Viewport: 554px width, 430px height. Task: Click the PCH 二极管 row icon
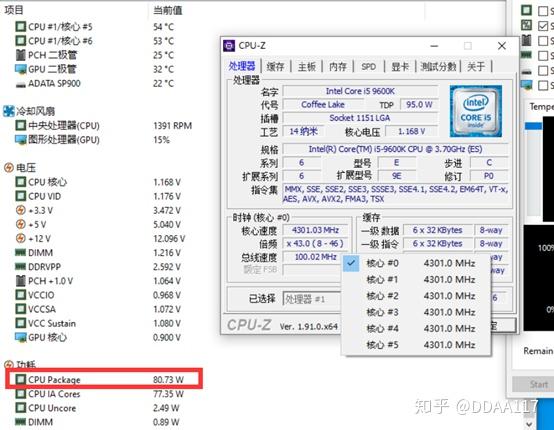(21, 55)
